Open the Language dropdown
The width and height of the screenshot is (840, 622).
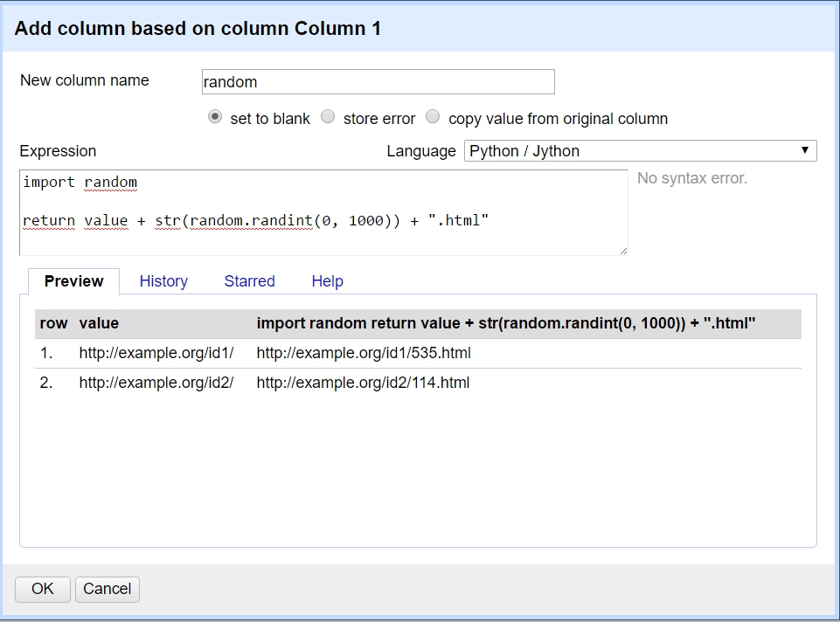pos(640,151)
